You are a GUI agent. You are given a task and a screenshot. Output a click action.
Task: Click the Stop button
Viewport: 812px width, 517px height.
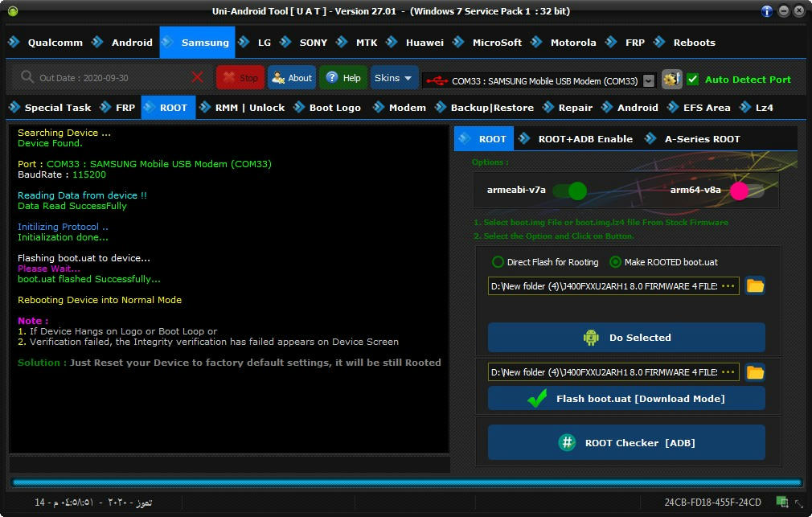[240, 78]
